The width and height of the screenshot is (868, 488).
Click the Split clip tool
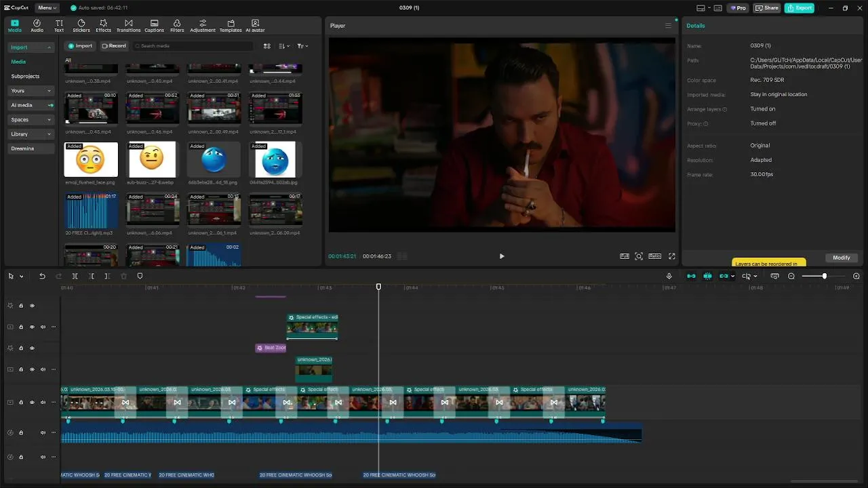click(x=75, y=276)
